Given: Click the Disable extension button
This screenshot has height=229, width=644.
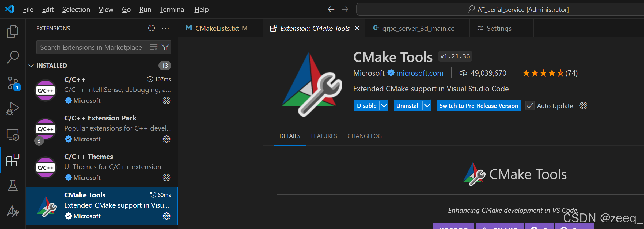Looking at the screenshot, I should point(367,106).
